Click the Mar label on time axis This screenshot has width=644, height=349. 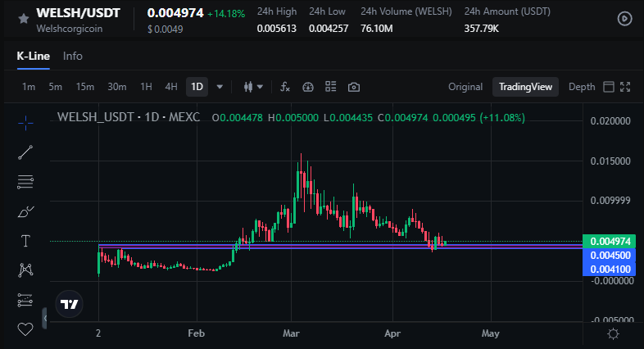point(291,333)
